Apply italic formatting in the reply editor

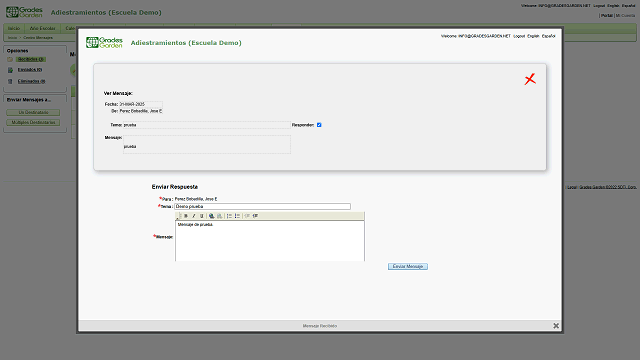coord(193,216)
